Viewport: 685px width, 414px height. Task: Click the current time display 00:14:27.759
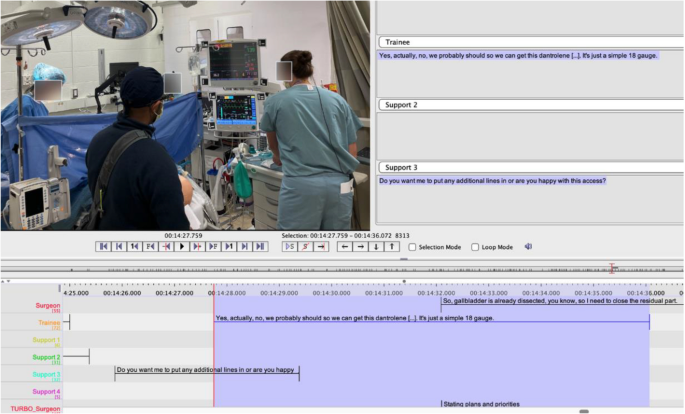click(183, 236)
